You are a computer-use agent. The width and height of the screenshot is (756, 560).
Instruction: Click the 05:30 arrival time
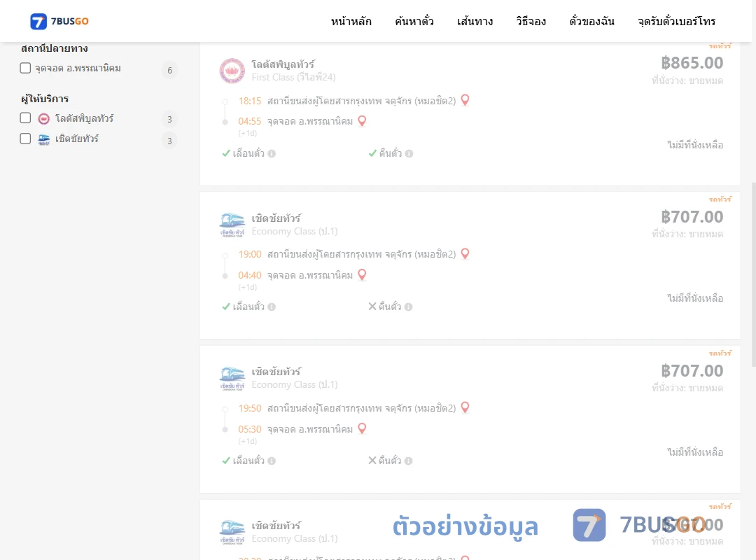(x=250, y=429)
